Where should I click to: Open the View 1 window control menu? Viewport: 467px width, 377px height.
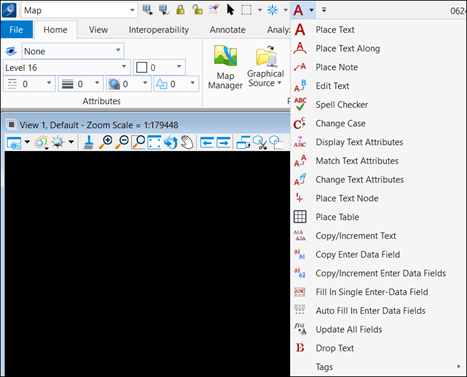coord(11,125)
